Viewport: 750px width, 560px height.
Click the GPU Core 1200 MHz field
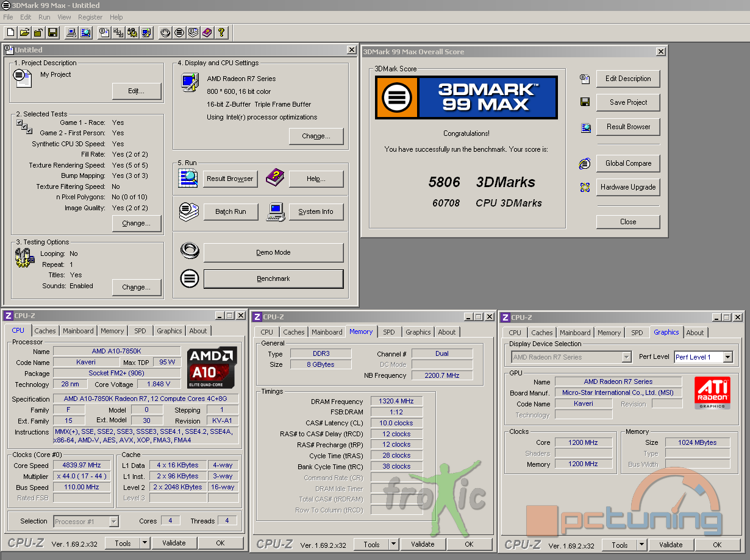click(583, 443)
